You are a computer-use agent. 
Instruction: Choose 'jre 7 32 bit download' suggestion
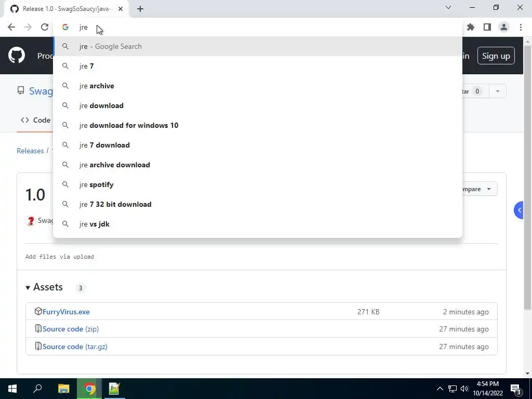tap(258, 204)
